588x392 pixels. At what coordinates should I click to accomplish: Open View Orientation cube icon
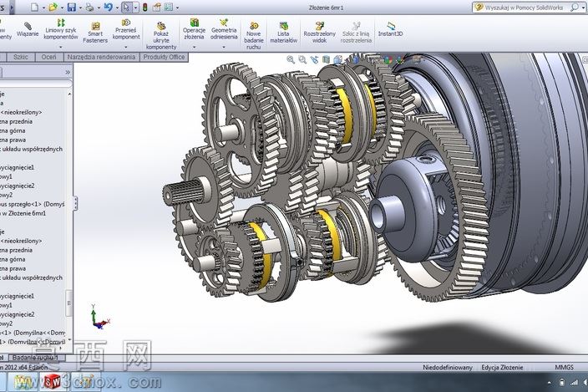click(x=338, y=59)
